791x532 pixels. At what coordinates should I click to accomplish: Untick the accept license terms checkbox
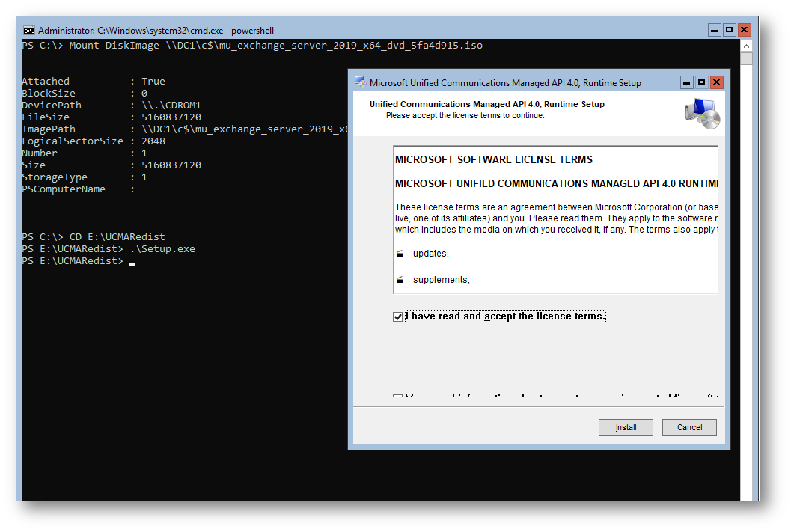(397, 317)
